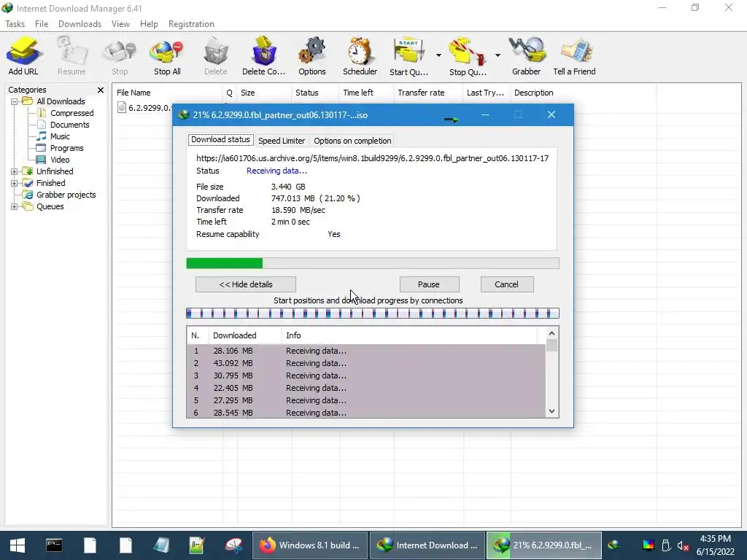Click the Time left column header
The width and height of the screenshot is (747, 560).
tap(366, 93)
